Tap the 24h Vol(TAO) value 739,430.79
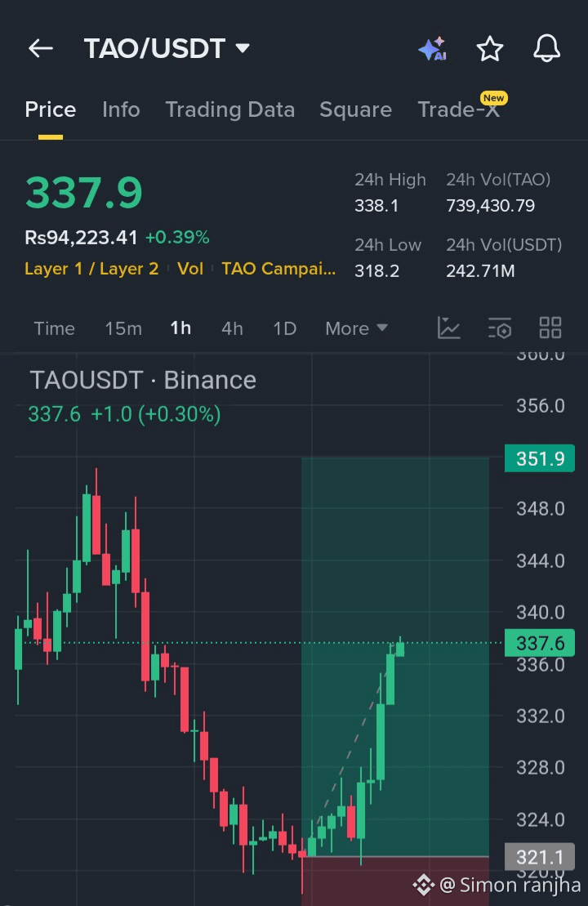Image resolution: width=588 pixels, height=906 pixels. coord(490,206)
